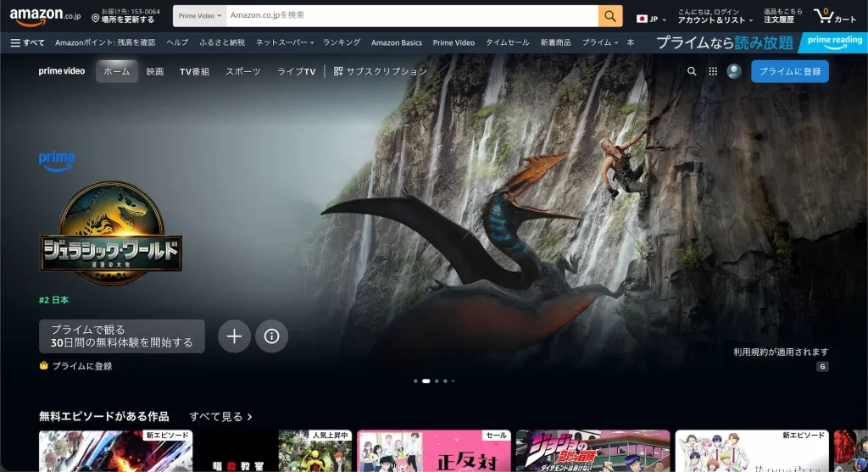Add Jurassic World to watchlist with plus icon

pyautogui.click(x=234, y=336)
